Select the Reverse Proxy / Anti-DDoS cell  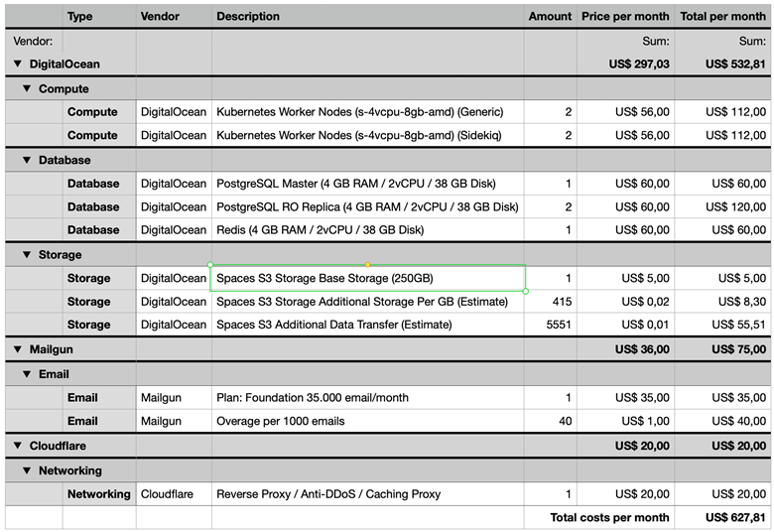point(368,494)
